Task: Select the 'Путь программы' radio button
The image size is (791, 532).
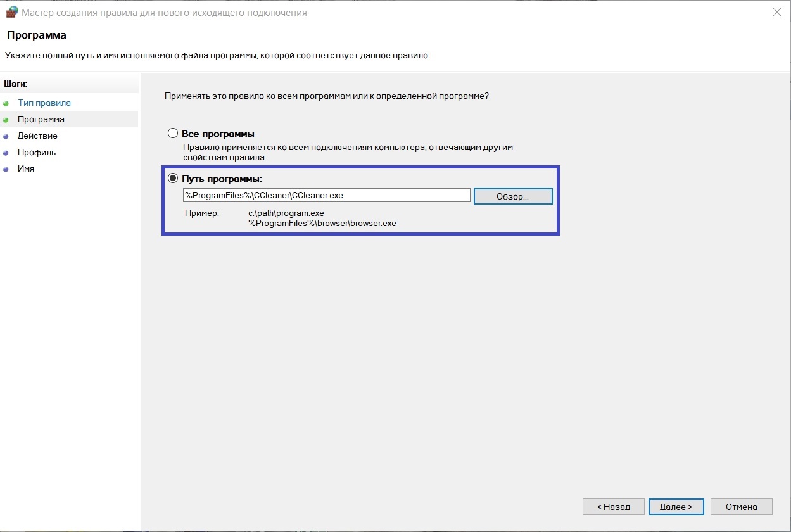Action: pyautogui.click(x=173, y=179)
